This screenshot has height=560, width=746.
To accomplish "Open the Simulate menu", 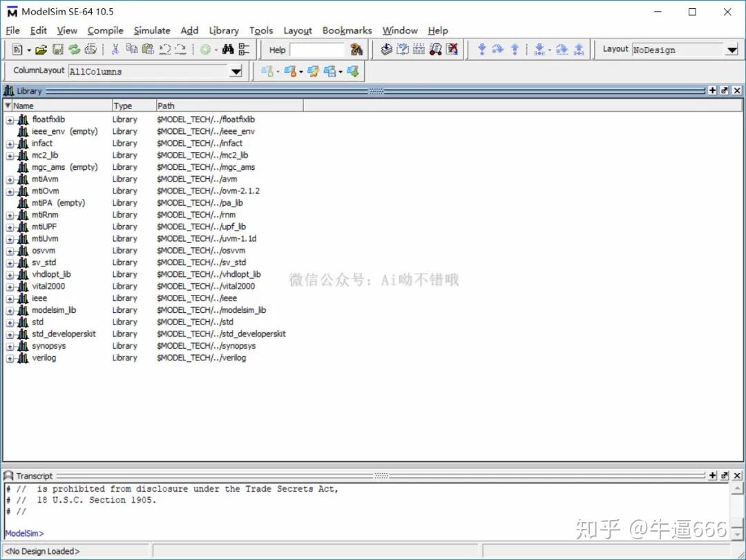I will (152, 30).
